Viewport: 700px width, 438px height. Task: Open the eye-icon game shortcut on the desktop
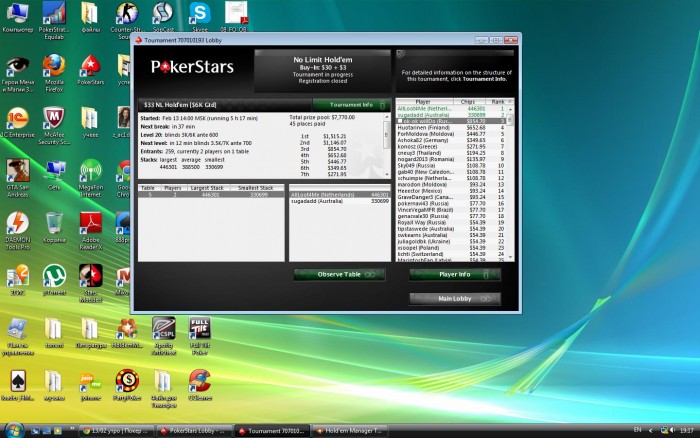pos(17,73)
